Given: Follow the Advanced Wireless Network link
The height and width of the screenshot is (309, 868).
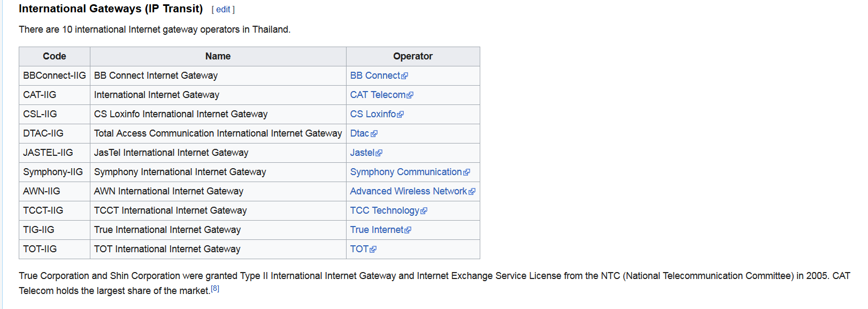Looking at the screenshot, I should pyautogui.click(x=412, y=191).
